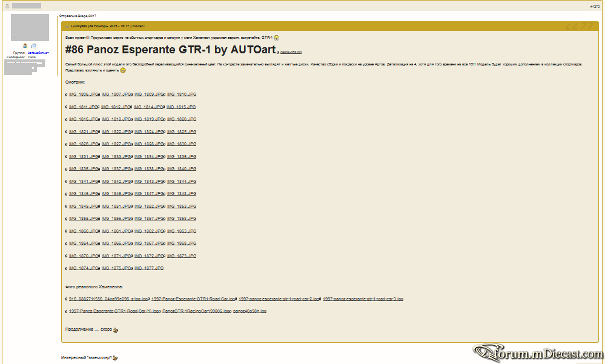Open attachment IMG_1843.JPG

[149, 182]
